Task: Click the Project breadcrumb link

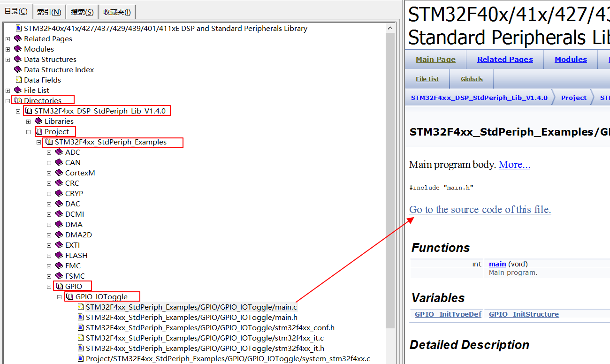Action: click(x=574, y=98)
